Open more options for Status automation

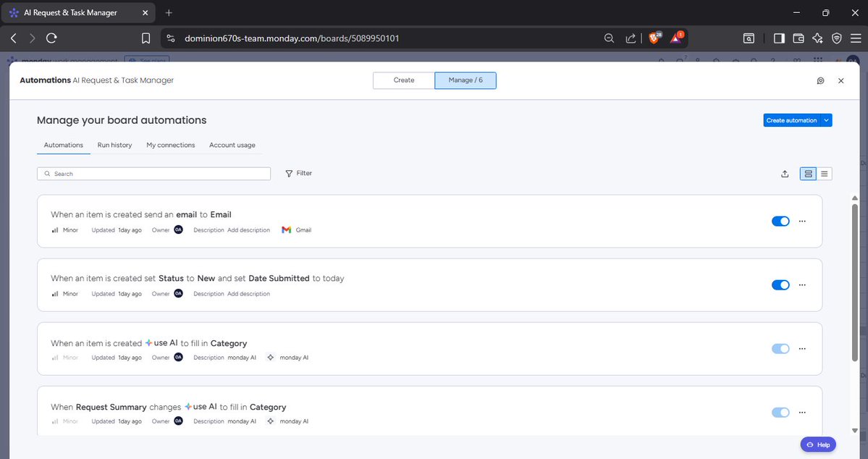(x=802, y=285)
